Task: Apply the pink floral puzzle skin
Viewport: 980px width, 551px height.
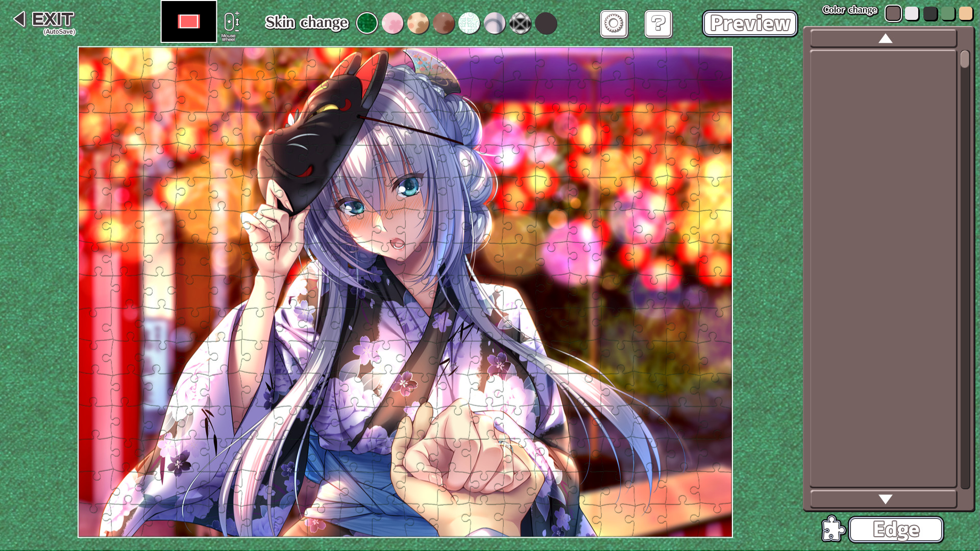Action: [x=393, y=23]
